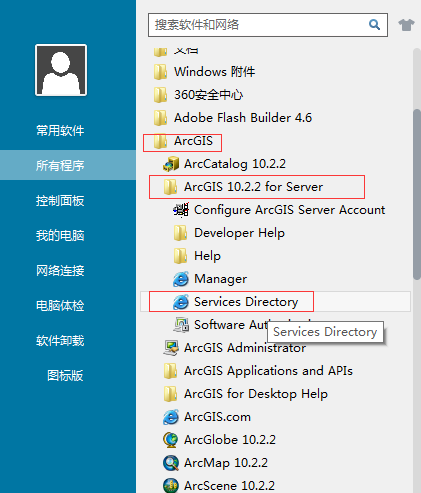This screenshot has width=421, height=493.
Task: Open the Manager browser shortcut icon
Action: click(x=181, y=279)
